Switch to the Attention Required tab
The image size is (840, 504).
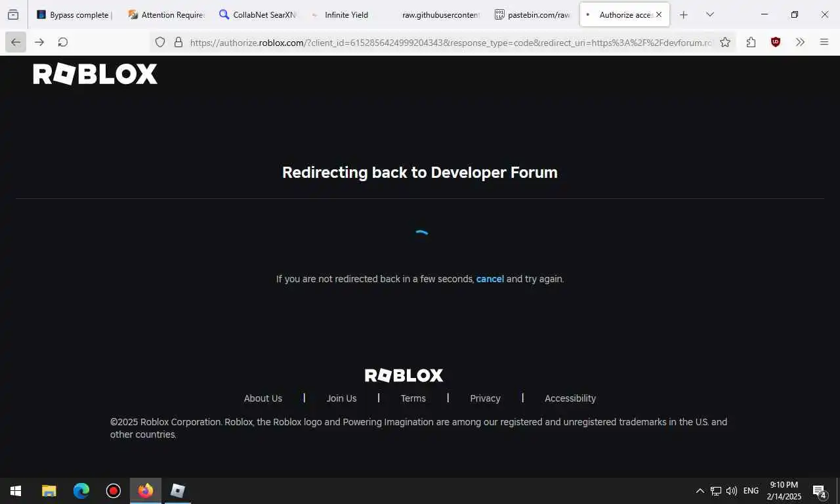(165, 14)
